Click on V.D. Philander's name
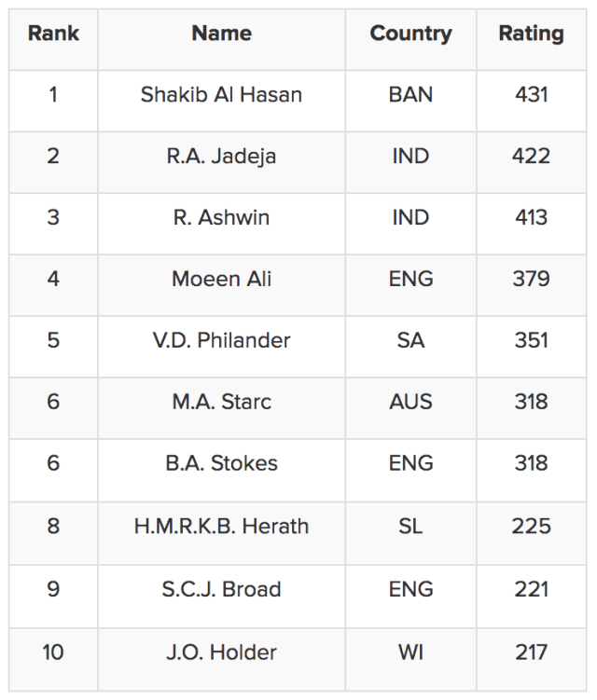 (x=221, y=341)
